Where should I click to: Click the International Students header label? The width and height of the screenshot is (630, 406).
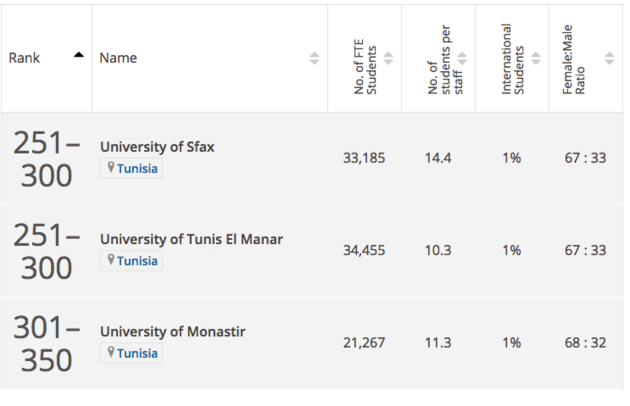[x=513, y=59]
